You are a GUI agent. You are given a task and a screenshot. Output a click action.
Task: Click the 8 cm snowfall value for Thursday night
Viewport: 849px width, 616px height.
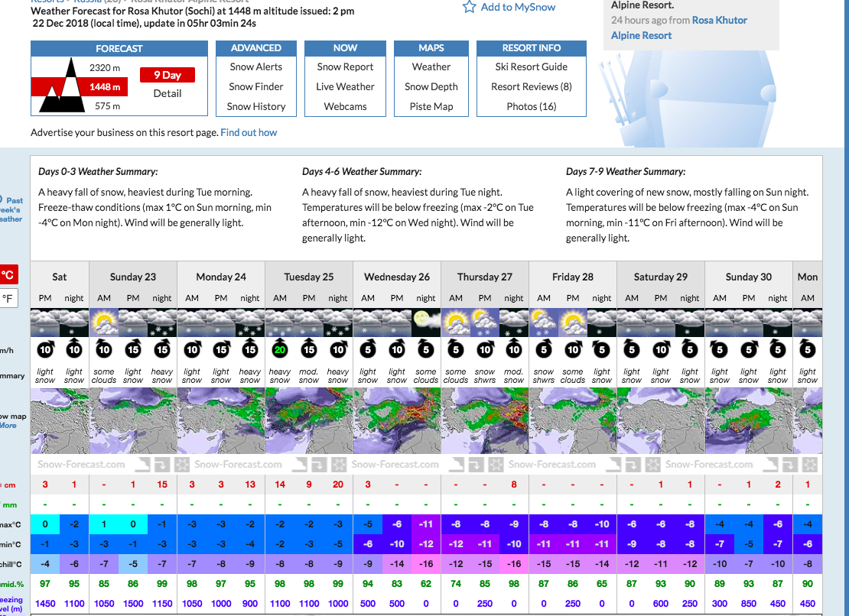coord(514,485)
